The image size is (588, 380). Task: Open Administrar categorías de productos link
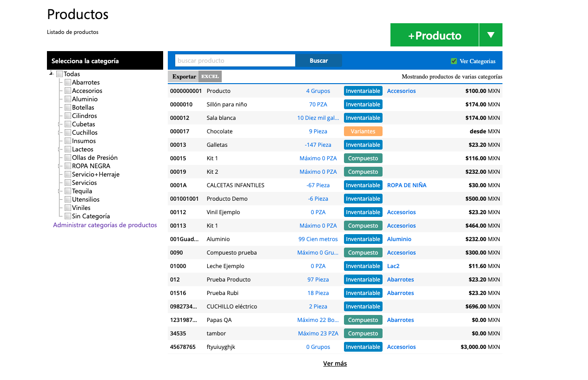pos(105,225)
